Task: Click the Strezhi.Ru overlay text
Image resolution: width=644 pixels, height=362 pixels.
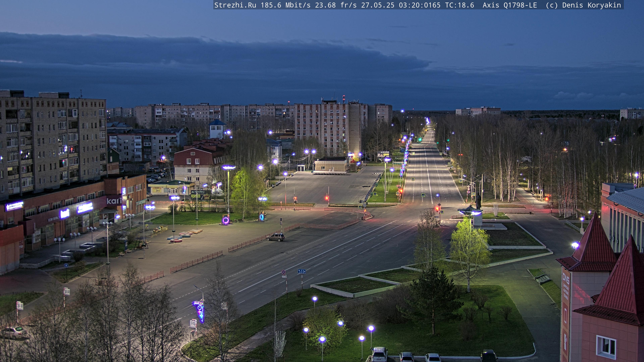Action: tap(235, 5)
